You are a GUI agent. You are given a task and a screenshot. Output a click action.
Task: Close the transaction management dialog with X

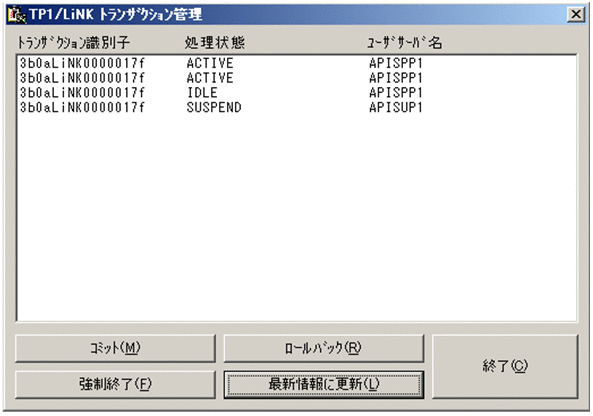click(576, 14)
